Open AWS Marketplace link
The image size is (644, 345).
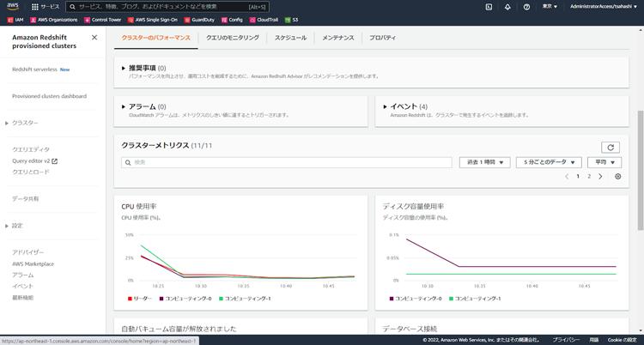pos(33,264)
